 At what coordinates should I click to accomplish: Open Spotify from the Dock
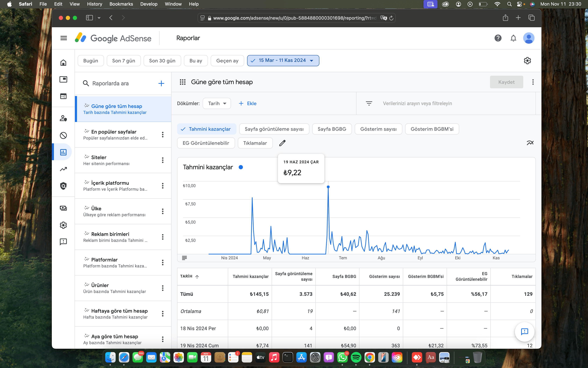pos(356,357)
